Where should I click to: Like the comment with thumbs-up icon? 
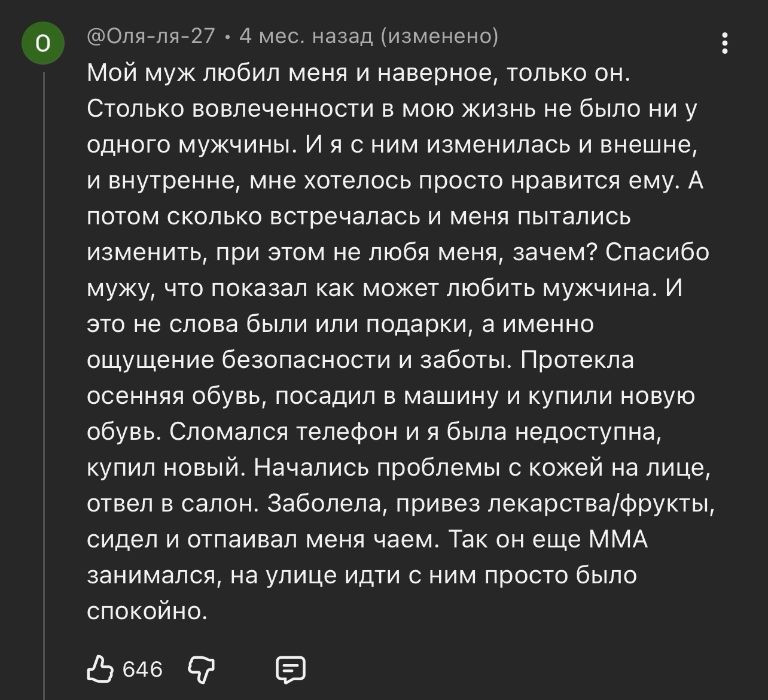click(x=99, y=669)
